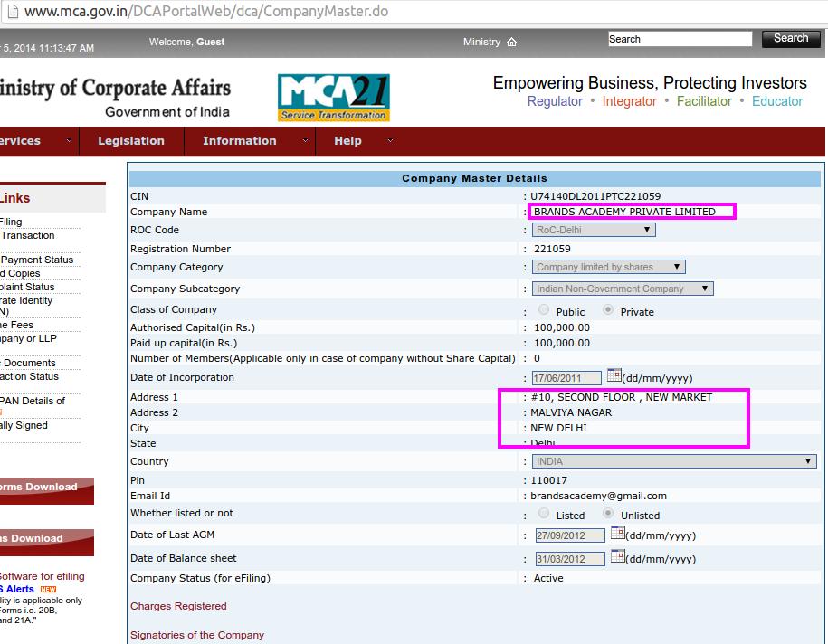Open the ROC Code dropdown
Viewport: 828px width, 644px height.
594,230
